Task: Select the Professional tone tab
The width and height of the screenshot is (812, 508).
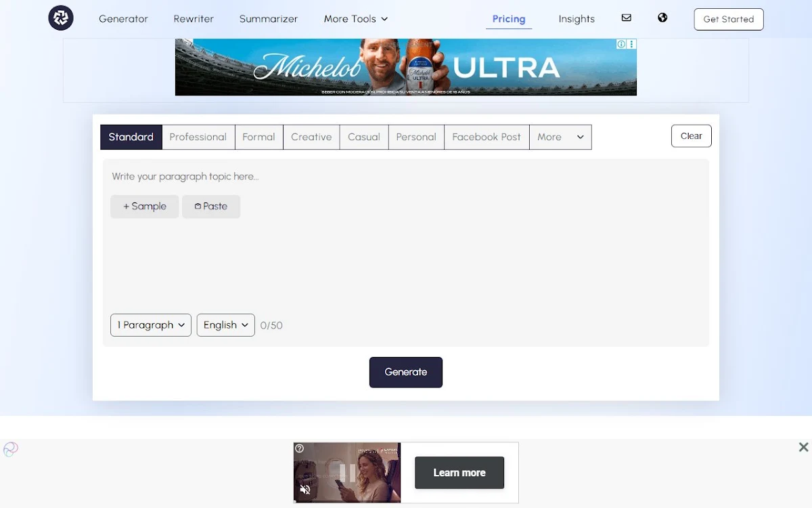Action: click(x=198, y=137)
